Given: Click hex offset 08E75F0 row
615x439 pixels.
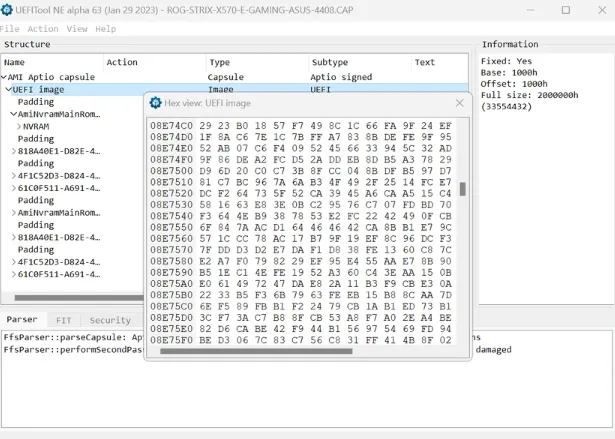Looking at the screenshot, I should tap(301, 340).
